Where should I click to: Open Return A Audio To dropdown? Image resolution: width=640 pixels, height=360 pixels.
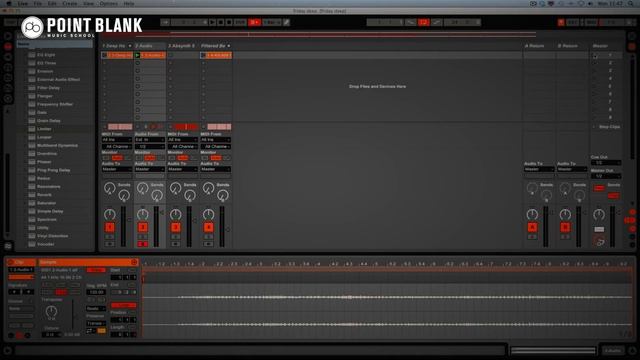click(x=539, y=169)
